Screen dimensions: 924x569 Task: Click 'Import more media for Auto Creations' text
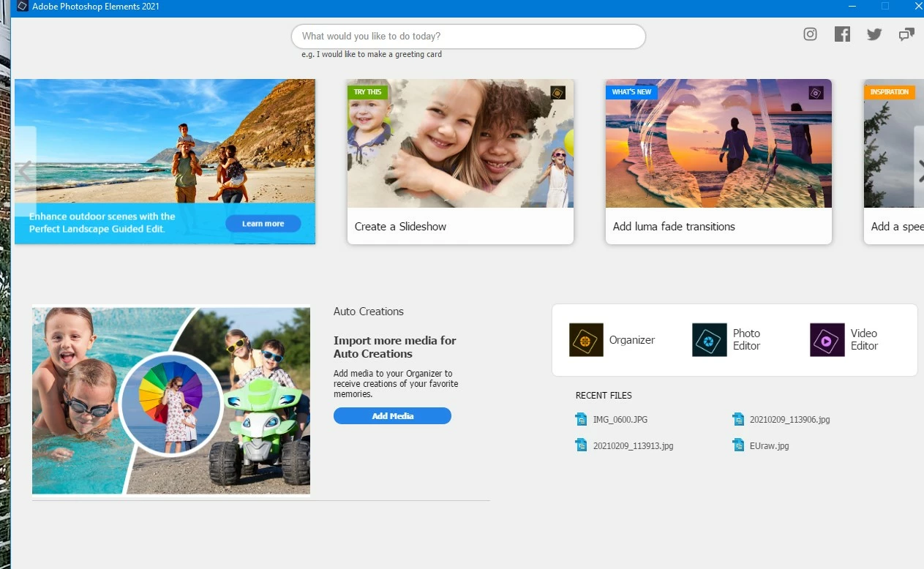(x=395, y=347)
